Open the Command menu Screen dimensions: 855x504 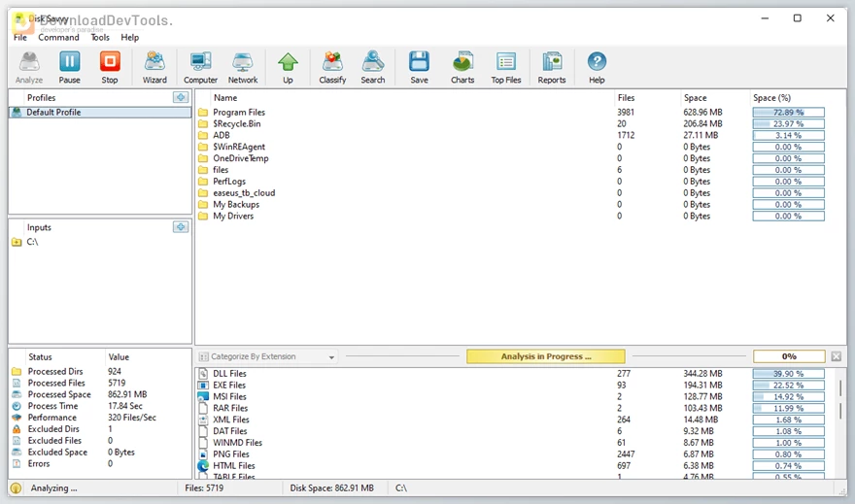click(x=58, y=37)
